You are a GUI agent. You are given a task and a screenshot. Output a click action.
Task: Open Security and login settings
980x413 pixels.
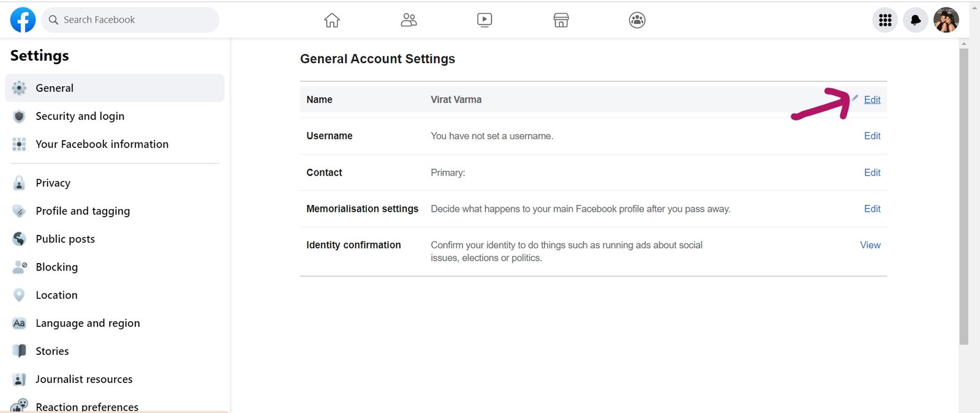pyautogui.click(x=115, y=116)
